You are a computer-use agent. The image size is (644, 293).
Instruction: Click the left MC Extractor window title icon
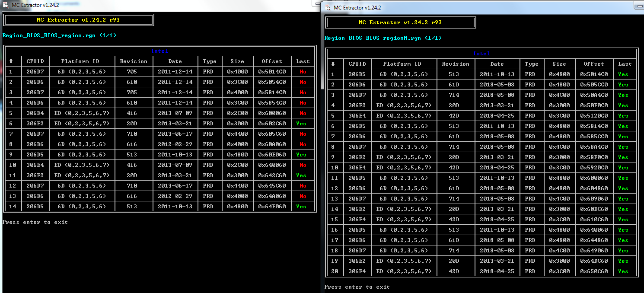6,5
